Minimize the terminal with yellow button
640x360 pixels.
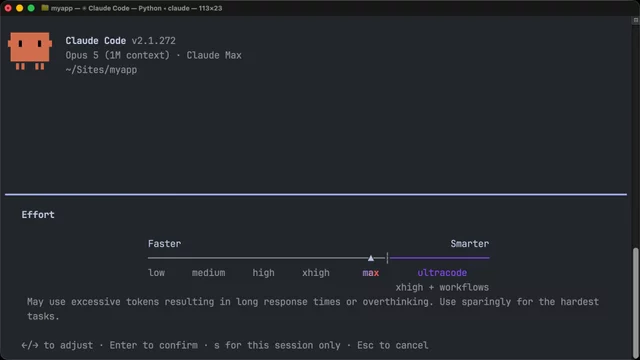tap(19, 8)
